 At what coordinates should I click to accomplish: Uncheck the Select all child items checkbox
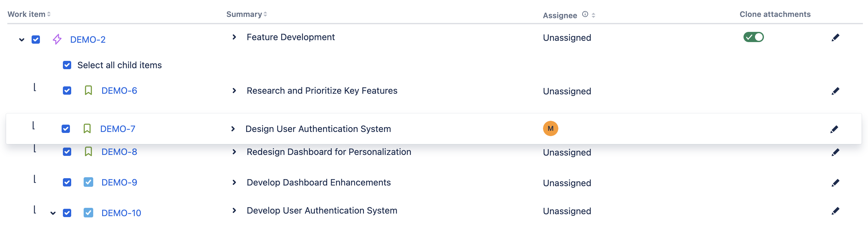click(67, 65)
